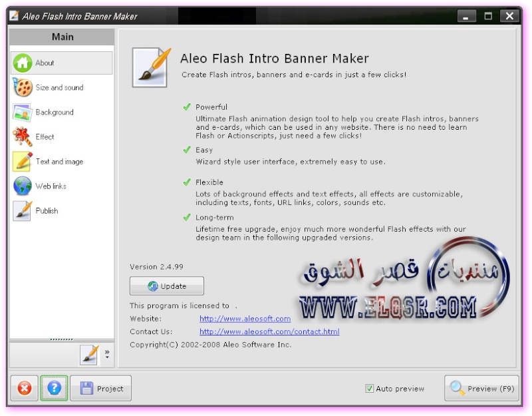The height and width of the screenshot is (416, 532).
Task: Click the 'Powerful' feature heading
Action: [211, 107]
